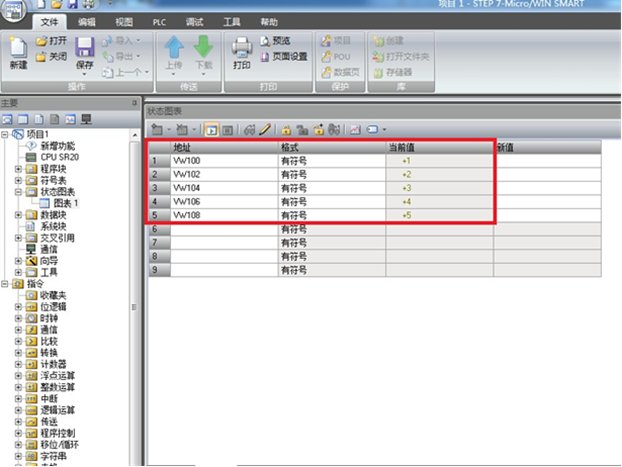
Task: Expand the 计数器 instruction folder
Action: point(18,364)
